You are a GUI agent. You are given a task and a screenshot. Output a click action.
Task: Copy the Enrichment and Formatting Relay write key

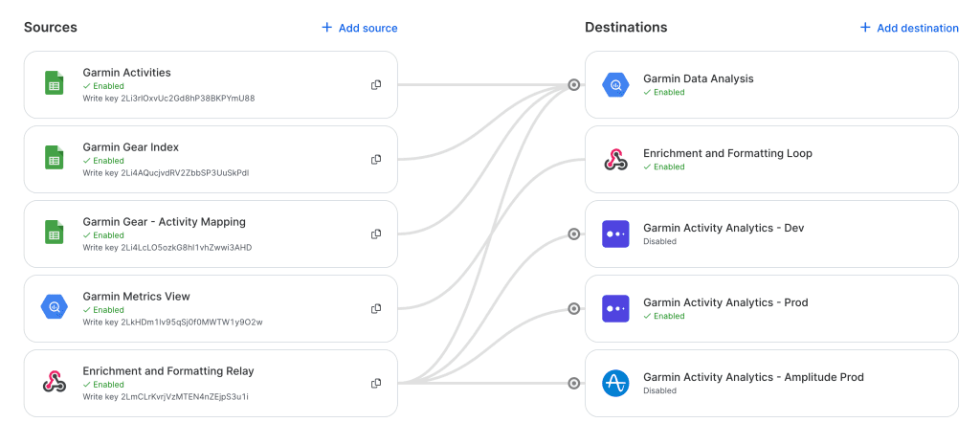click(376, 384)
